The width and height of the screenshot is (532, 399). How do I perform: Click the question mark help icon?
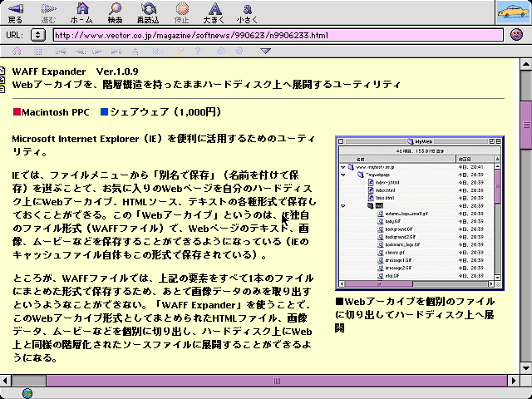[x=198, y=52]
